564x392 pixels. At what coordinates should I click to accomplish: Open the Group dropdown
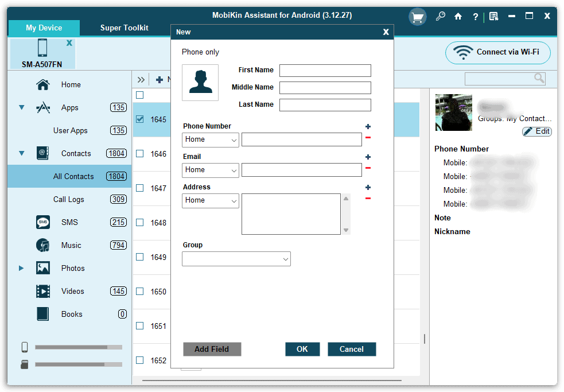tap(236, 259)
